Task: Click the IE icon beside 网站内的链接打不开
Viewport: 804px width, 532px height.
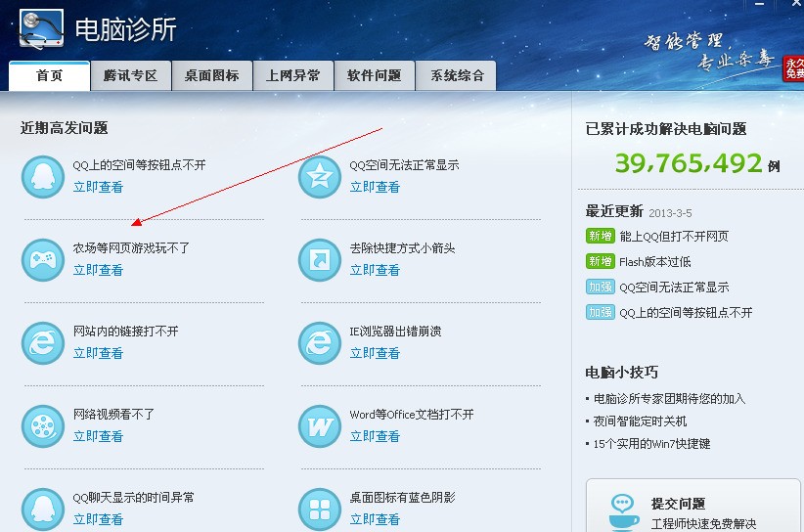Action: point(43,343)
